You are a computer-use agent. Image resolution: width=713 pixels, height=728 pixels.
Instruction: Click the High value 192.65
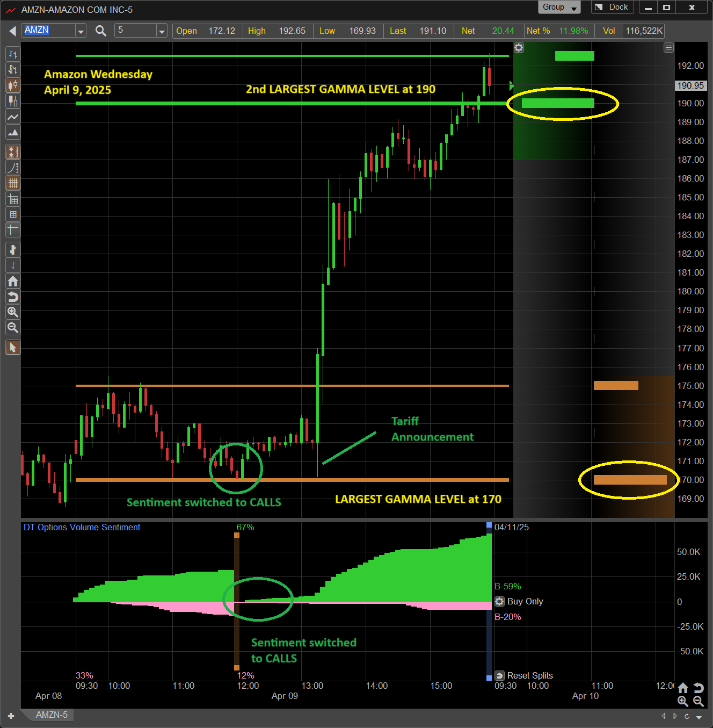(292, 31)
